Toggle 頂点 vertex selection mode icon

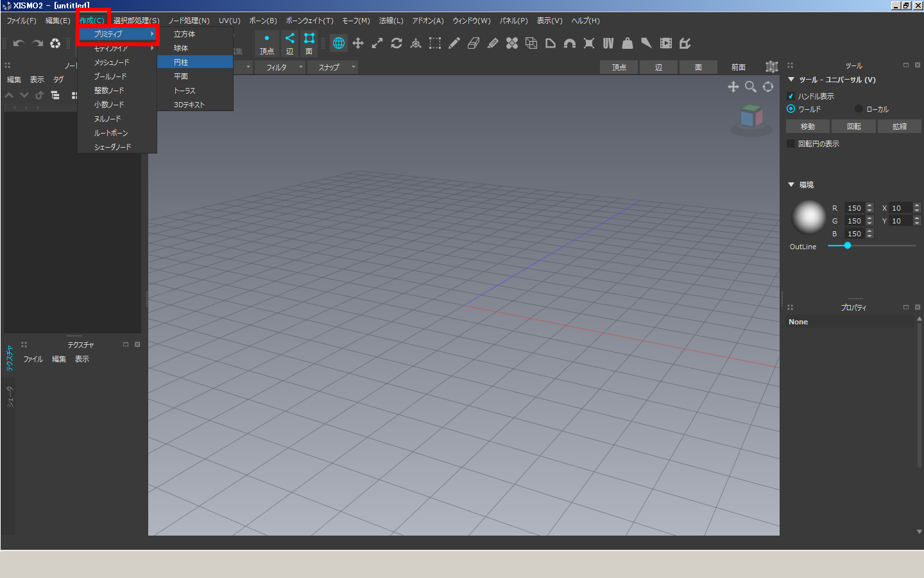[x=267, y=44]
